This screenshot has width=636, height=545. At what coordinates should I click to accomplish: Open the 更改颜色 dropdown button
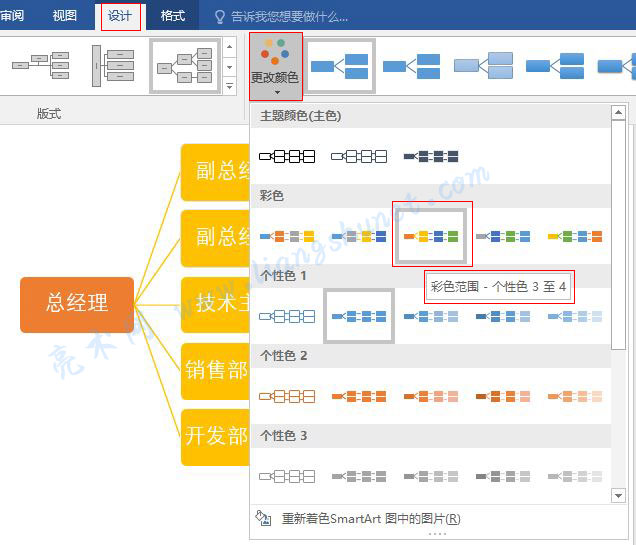pos(275,66)
